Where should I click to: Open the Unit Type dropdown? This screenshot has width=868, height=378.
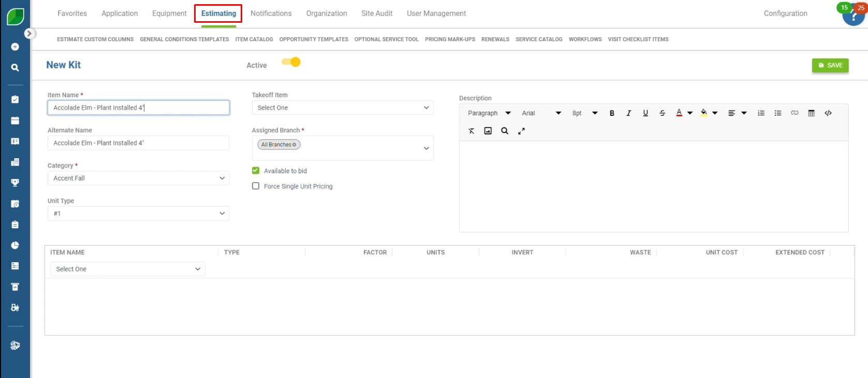[x=138, y=213]
